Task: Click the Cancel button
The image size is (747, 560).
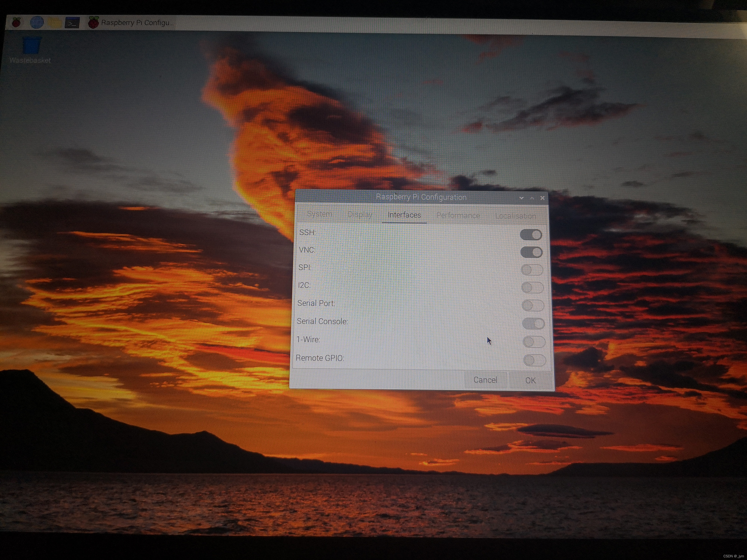Action: (485, 380)
